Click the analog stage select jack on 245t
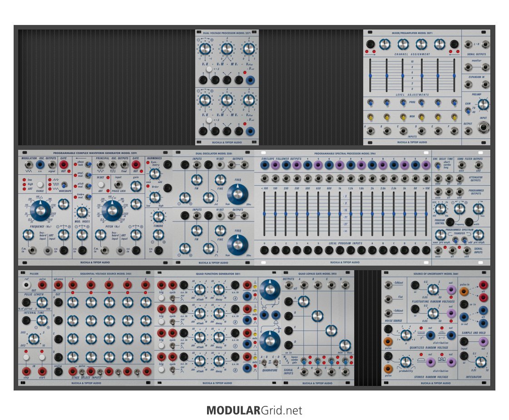The image size is (509, 420). tap(59, 371)
